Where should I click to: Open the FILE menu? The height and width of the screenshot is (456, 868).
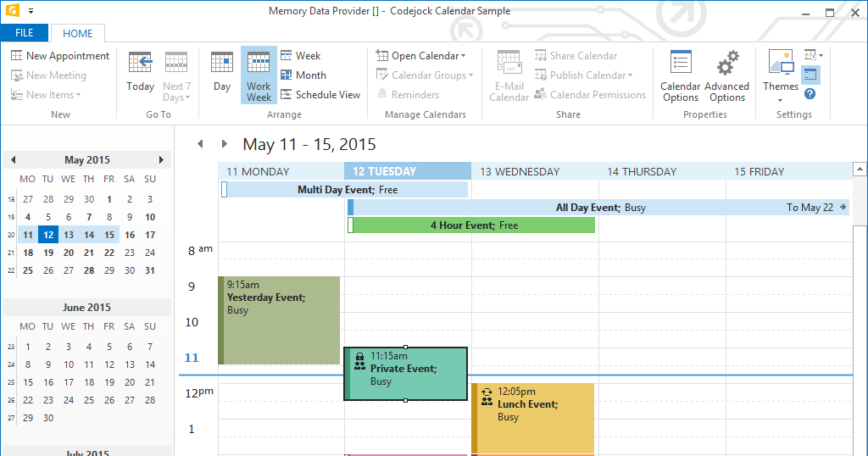pyautogui.click(x=25, y=33)
